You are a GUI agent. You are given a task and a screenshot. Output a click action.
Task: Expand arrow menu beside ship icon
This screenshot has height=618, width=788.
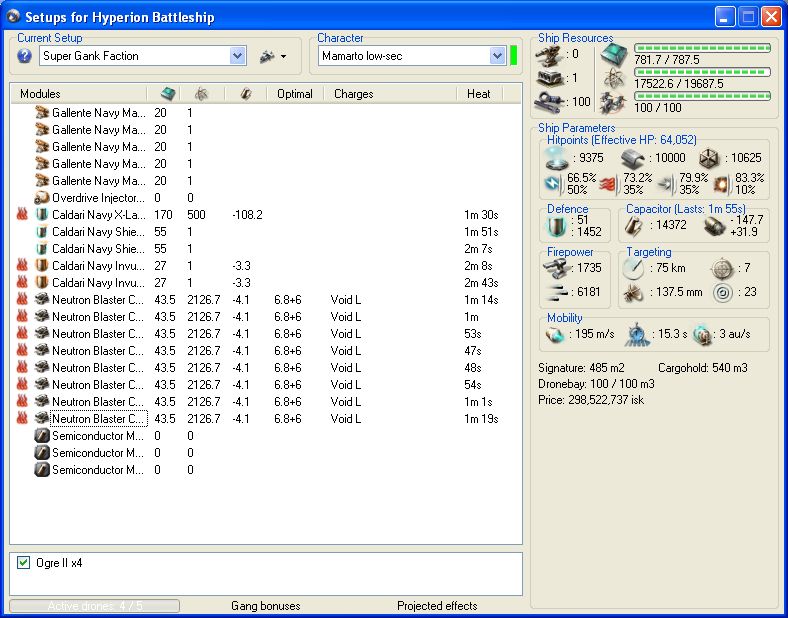284,56
